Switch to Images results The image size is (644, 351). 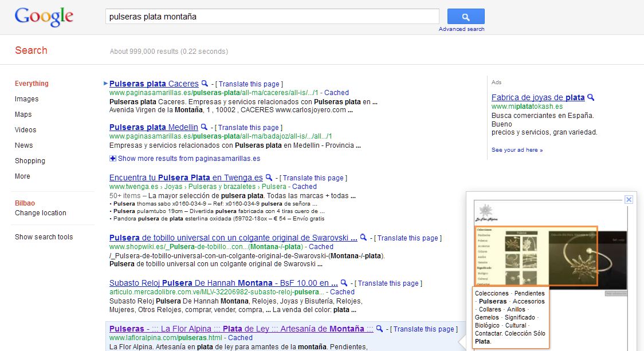click(27, 99)
